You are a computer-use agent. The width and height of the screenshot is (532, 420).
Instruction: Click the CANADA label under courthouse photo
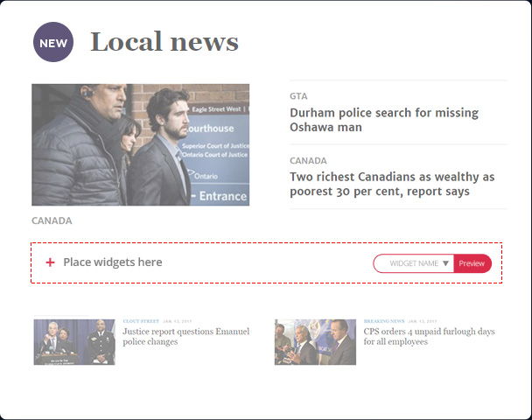coord(52,220)
